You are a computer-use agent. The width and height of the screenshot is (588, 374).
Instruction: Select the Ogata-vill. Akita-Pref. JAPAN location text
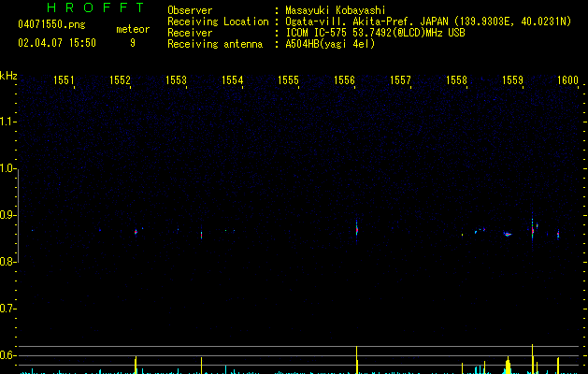428,22
